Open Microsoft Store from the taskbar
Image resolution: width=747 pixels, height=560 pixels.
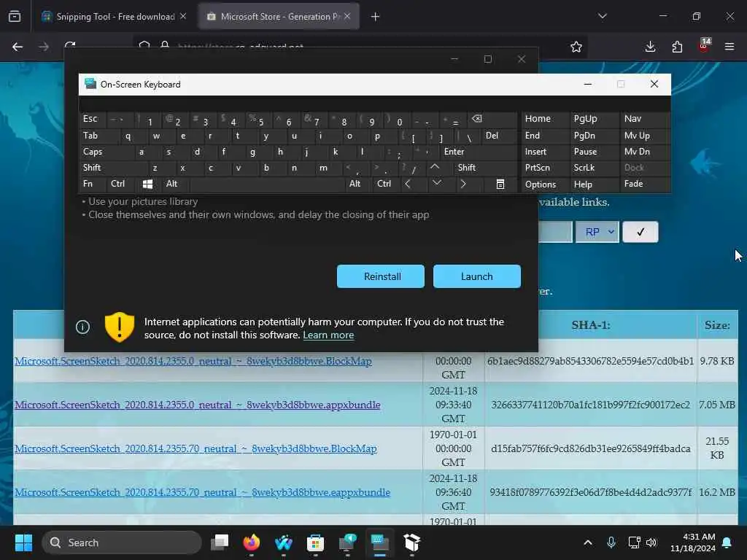[x=315, y=542]
